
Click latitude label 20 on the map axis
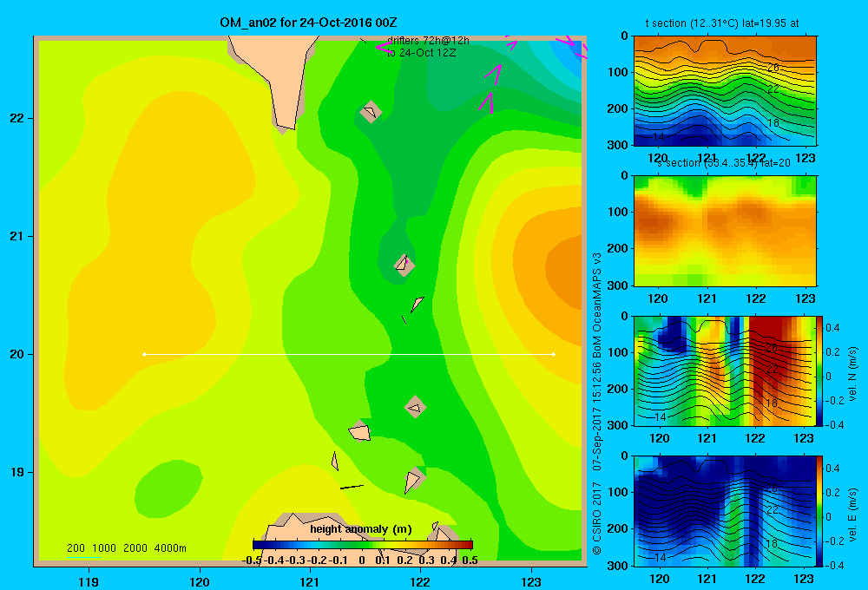(17, 354)
